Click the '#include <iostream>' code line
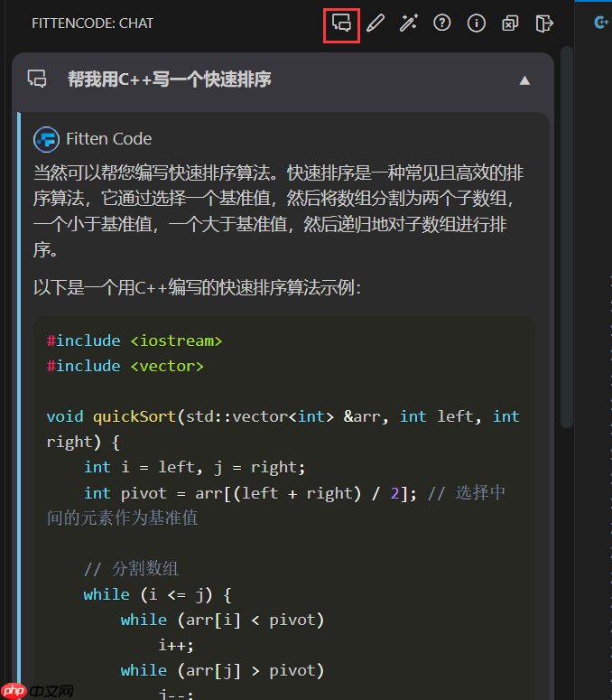Screen dimensions: 612x700 pyautogui.click(x=134, y=341)
